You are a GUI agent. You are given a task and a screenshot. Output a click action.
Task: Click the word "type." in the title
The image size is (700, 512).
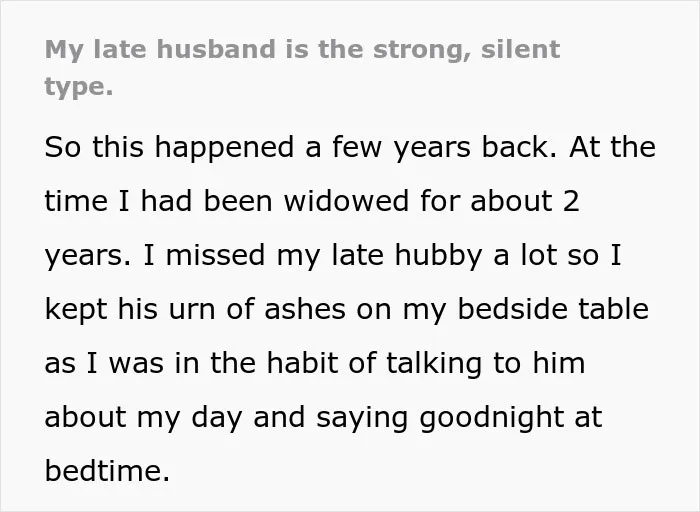pos(79,87)
